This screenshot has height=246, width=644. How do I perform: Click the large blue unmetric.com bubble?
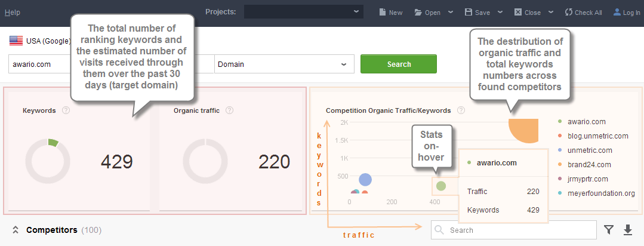[365, 180]
